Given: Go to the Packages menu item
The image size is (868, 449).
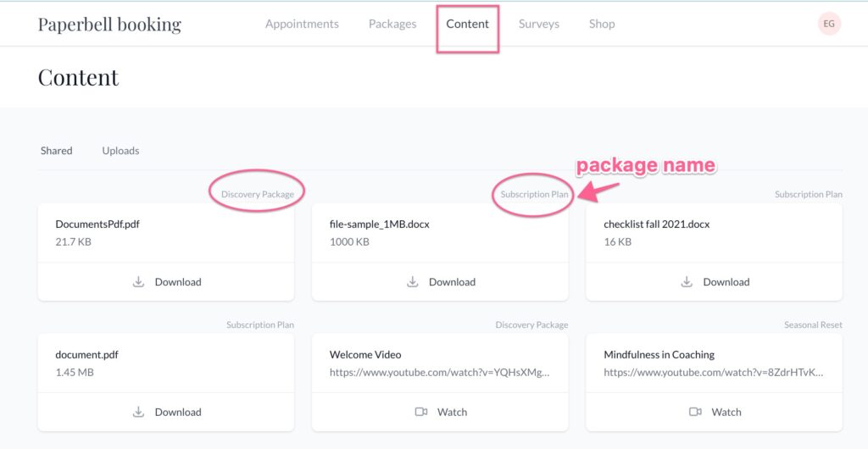Looking at the screenshot, I should pos(392,24).
